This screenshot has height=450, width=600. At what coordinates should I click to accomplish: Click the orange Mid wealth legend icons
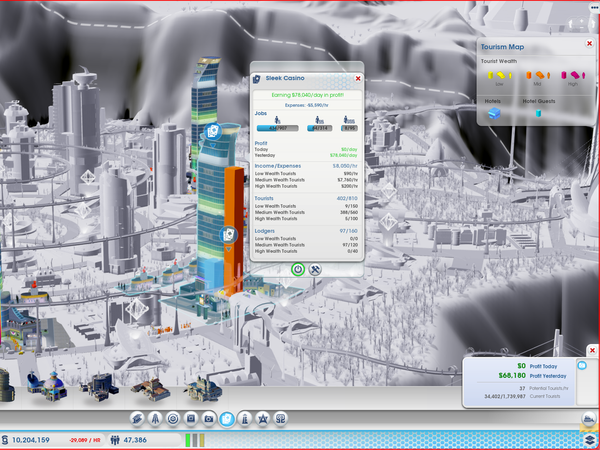point(538,75)
